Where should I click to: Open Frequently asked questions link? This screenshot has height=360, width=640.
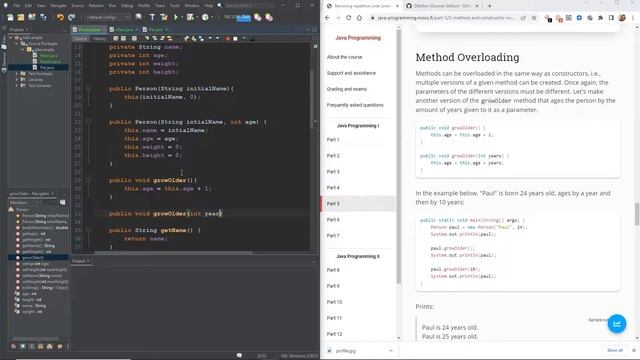click(355, 105)
